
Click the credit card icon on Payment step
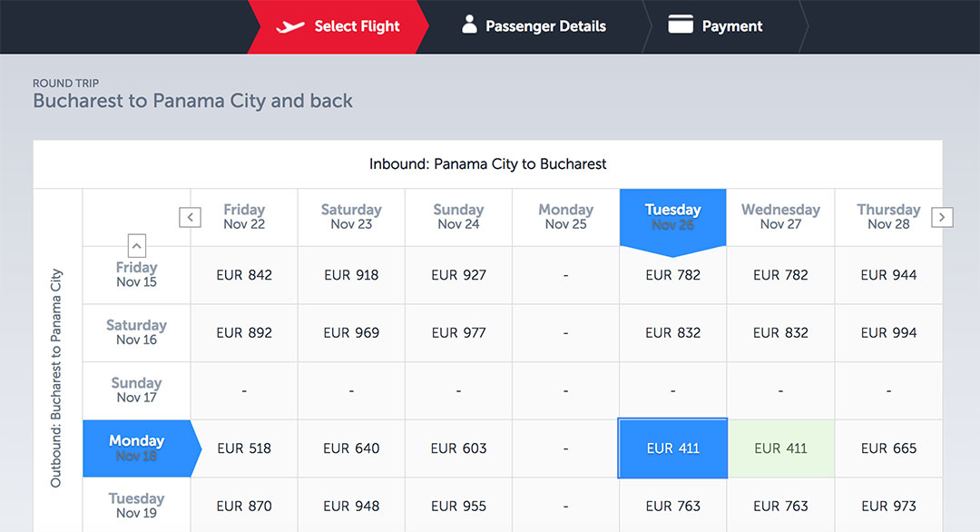coord(679,25)
